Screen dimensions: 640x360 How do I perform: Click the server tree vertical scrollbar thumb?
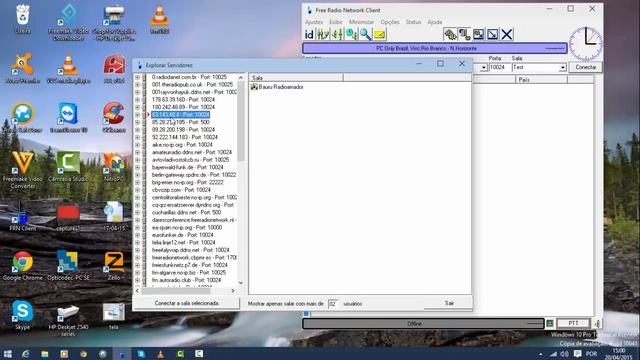tap(240, 121)
